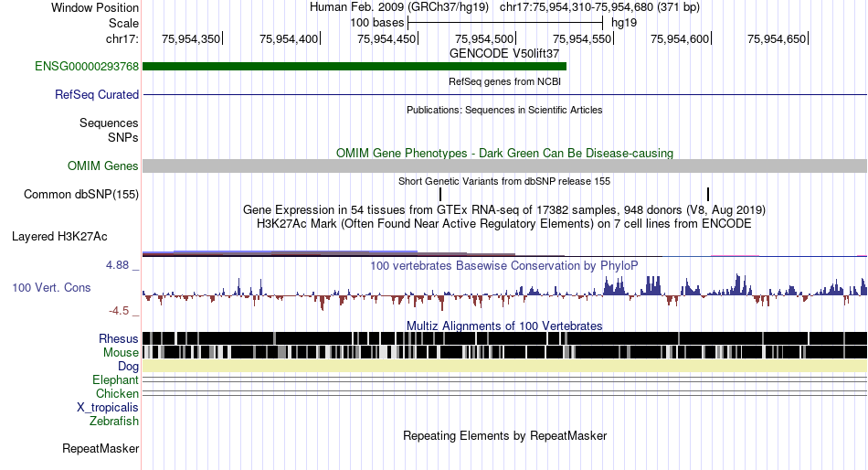Click the -4.5 conservation scale value
Image resolution: width=868 pixels, height=470 pixels.
[x=119, y=311]
